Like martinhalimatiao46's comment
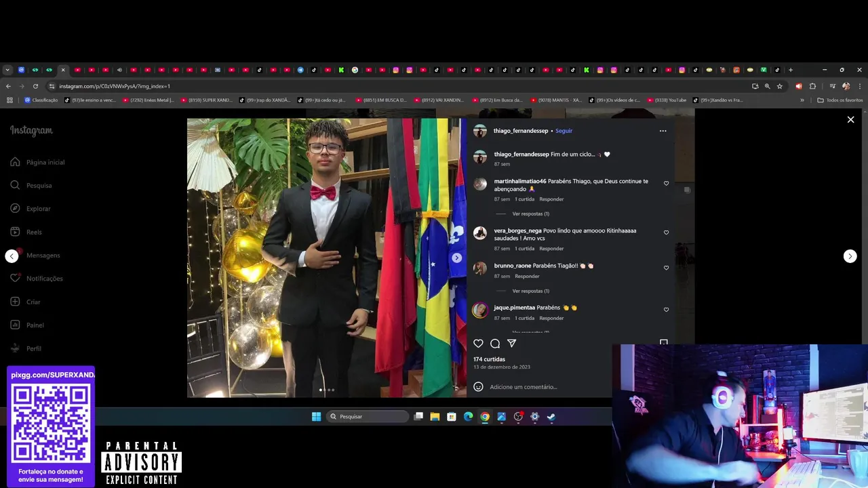This screenshot has height=488, width=868. click(666, 184)
